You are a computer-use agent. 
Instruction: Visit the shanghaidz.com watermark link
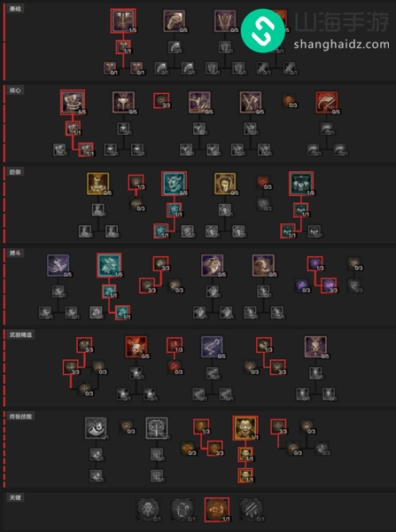[341, 44]
